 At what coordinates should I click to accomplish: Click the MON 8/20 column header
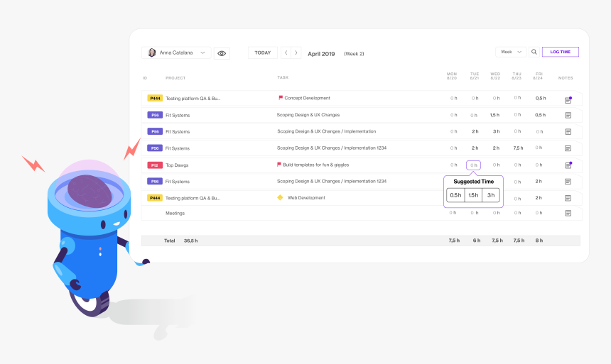(x=452, y=76)
